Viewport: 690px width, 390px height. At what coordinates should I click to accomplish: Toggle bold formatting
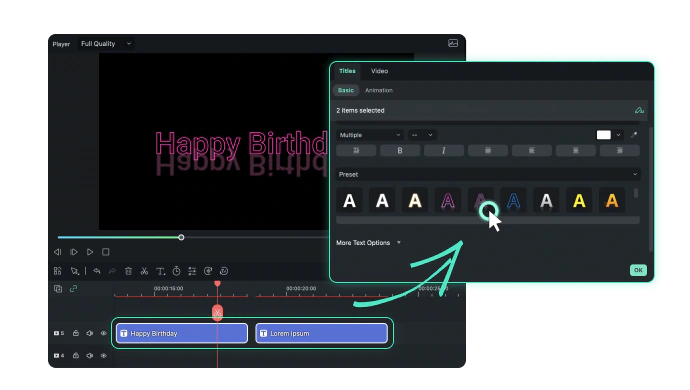tap(400, 151)
